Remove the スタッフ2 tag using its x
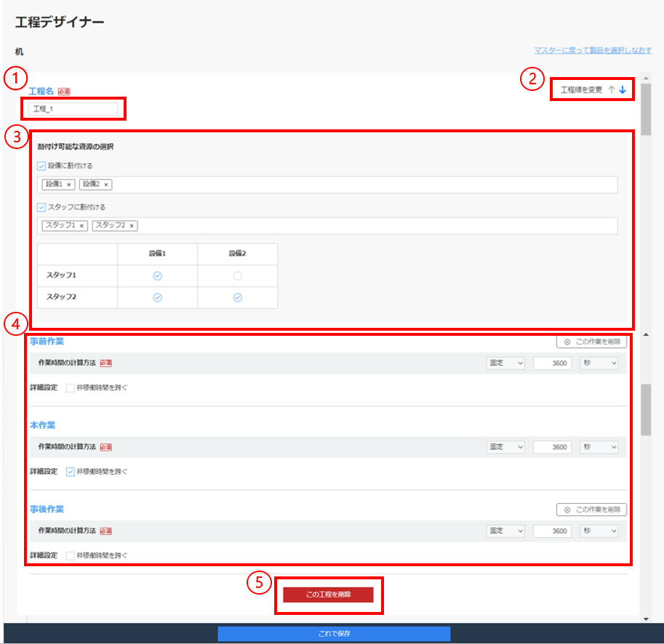This screenshot has height=644, width=664. (132, 226)
